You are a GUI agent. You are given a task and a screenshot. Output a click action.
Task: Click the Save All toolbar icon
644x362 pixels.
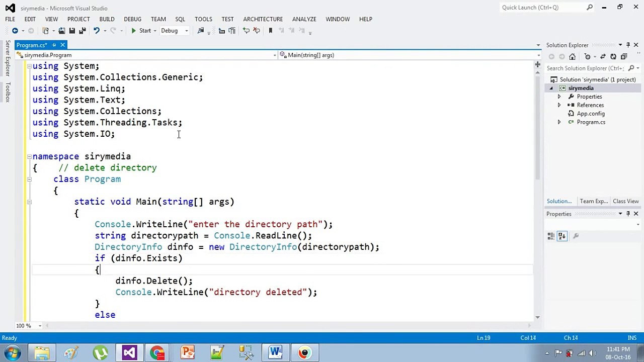click(83, 31)
